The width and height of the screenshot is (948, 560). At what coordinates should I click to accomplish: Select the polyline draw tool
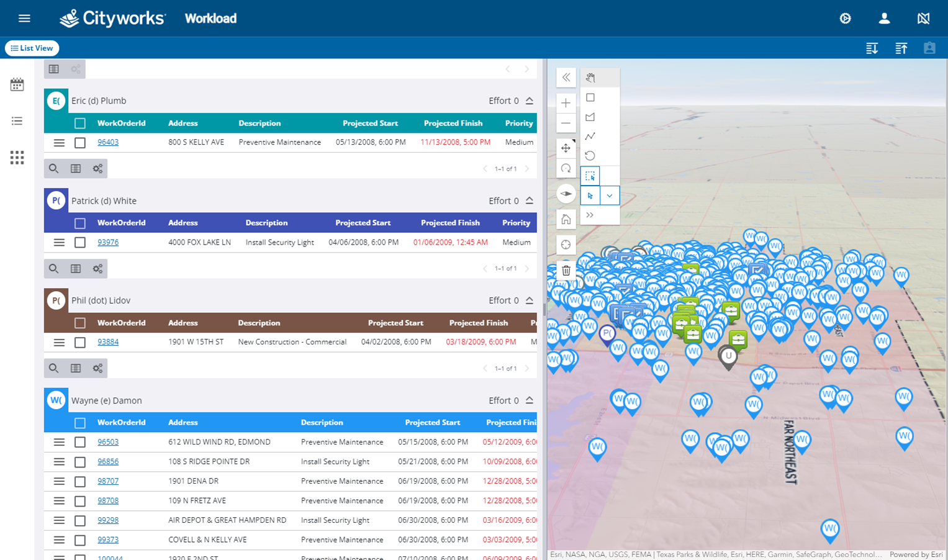[x=590, y=136]
